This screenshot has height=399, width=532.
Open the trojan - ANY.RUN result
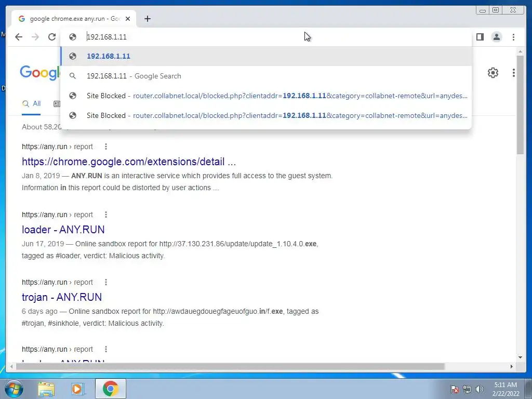click(x=62, y=297)
